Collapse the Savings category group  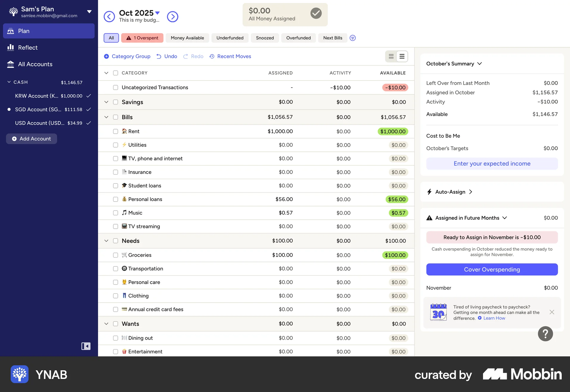(x=106, y=102)
